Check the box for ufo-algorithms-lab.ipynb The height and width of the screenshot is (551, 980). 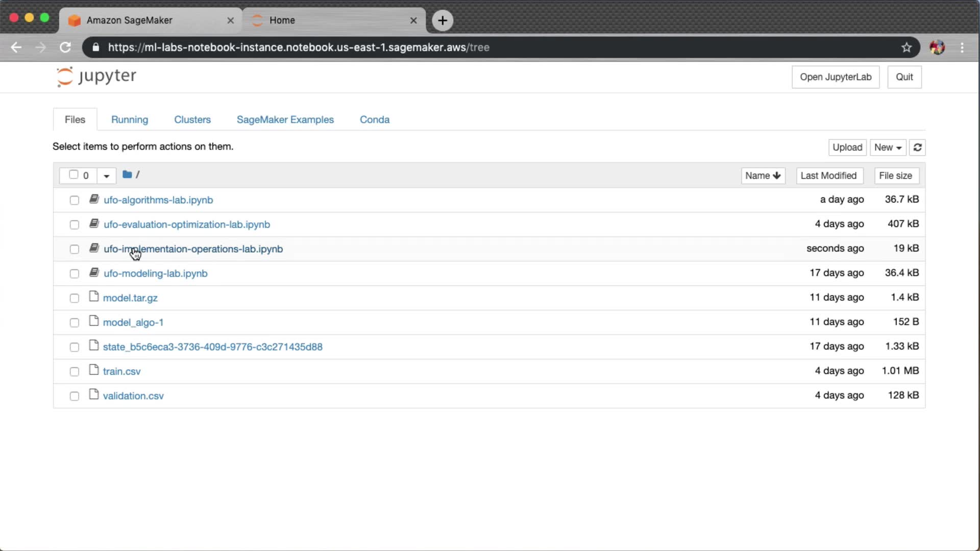point(75,200)
